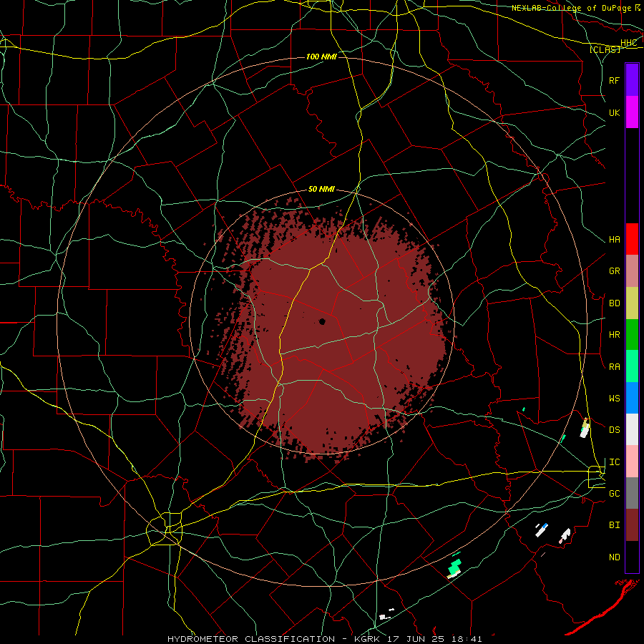Click the RA legend label
644x644 pixels.
point(614,367)
